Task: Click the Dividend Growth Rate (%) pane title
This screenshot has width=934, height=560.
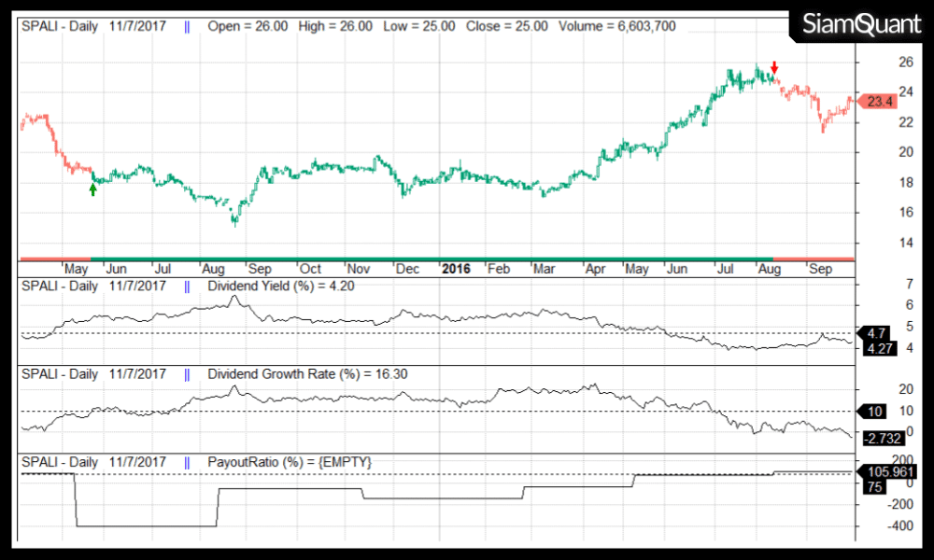Action: point(307,373)
